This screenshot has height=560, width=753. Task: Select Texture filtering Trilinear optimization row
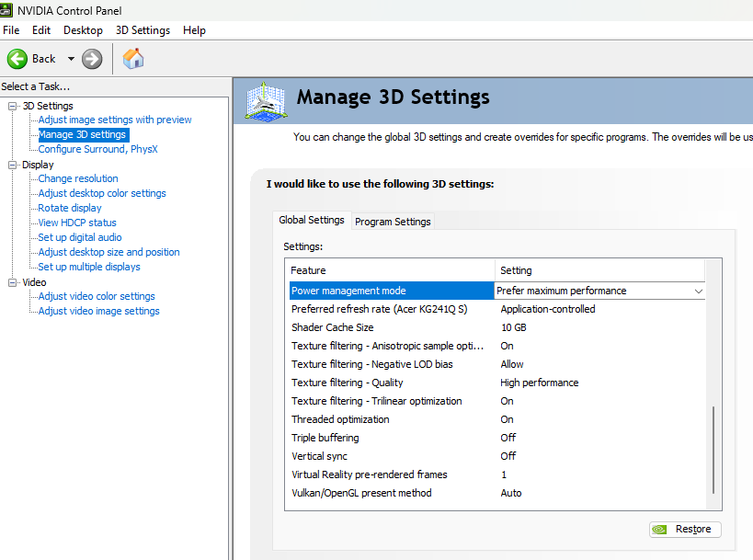coord(497,402)
